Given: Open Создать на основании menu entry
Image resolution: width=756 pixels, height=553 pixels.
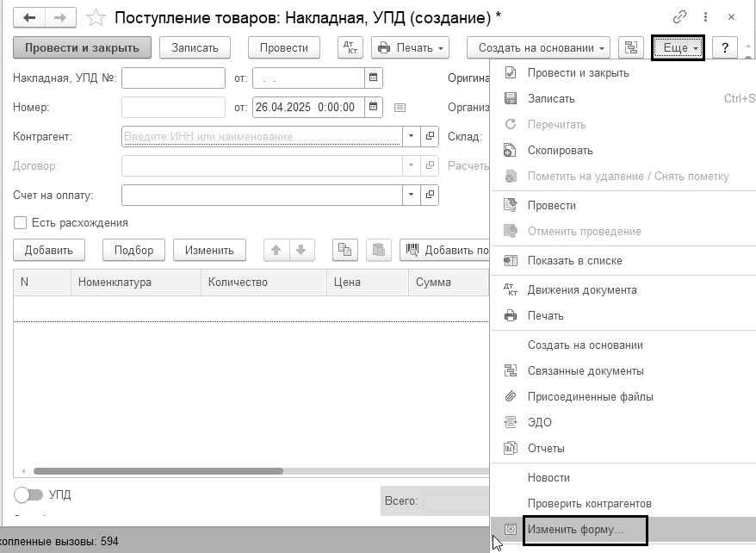Looking at the screenshot, I should (x=623, y=345).
